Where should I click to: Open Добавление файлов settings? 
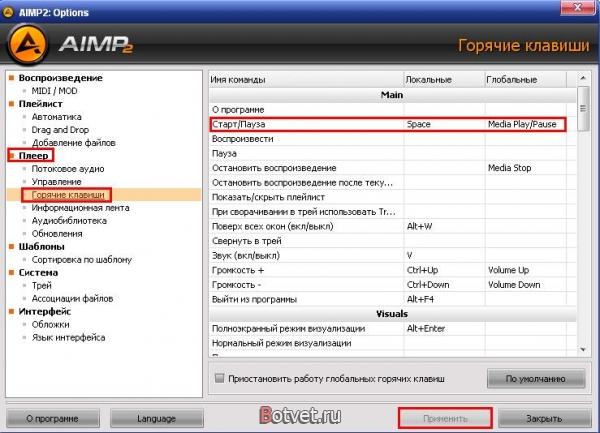tap(73, 143)
